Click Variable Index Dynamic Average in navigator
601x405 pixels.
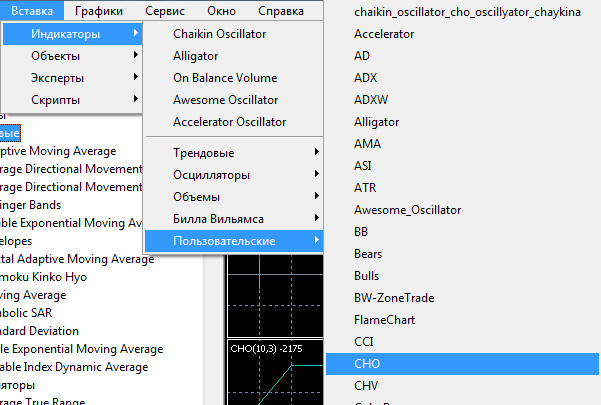(x=74, y=367)
